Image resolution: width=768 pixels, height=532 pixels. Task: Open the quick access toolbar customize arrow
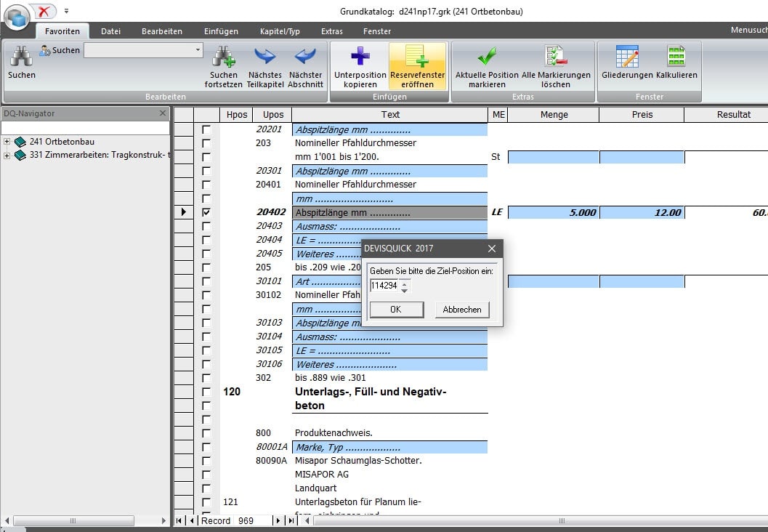[66, 11]
